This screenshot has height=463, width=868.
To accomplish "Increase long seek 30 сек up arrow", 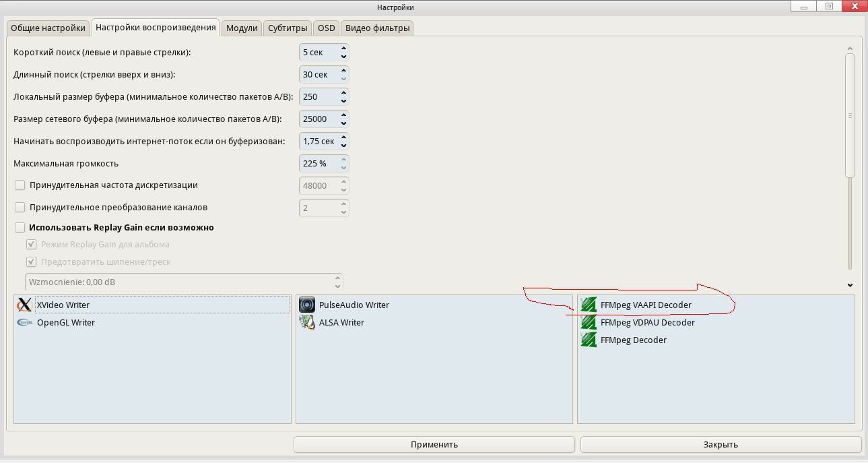I will [343, 70].
